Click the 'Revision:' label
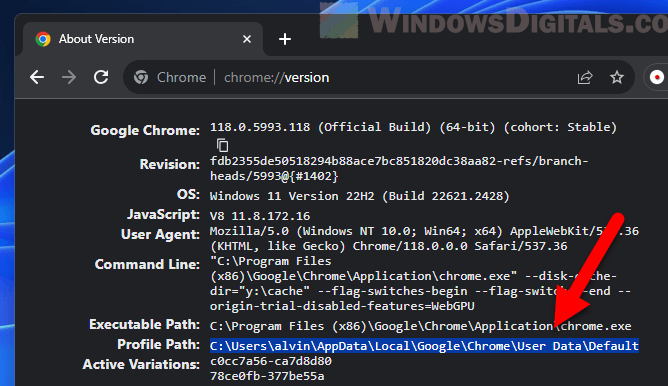 (x=170, y=164)
